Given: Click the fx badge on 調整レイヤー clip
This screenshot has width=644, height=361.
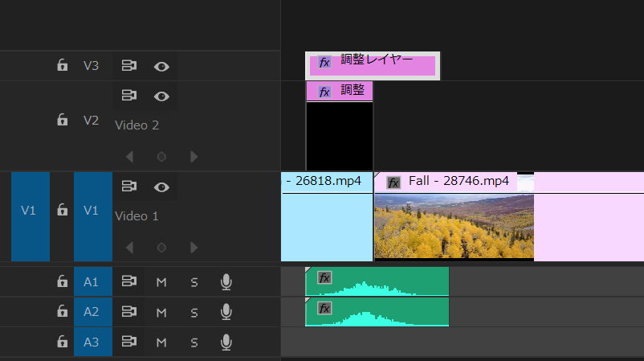Looking at the screenshot, I should tap(324, 63).
